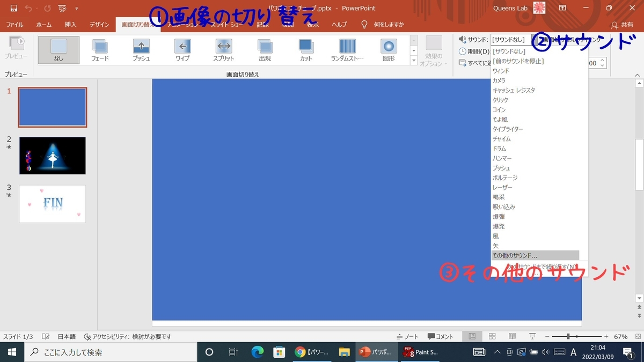Choose the ワイプ (Wipe) transition
The width and height of the screenshot is (644, 362).
click(182, 49)
